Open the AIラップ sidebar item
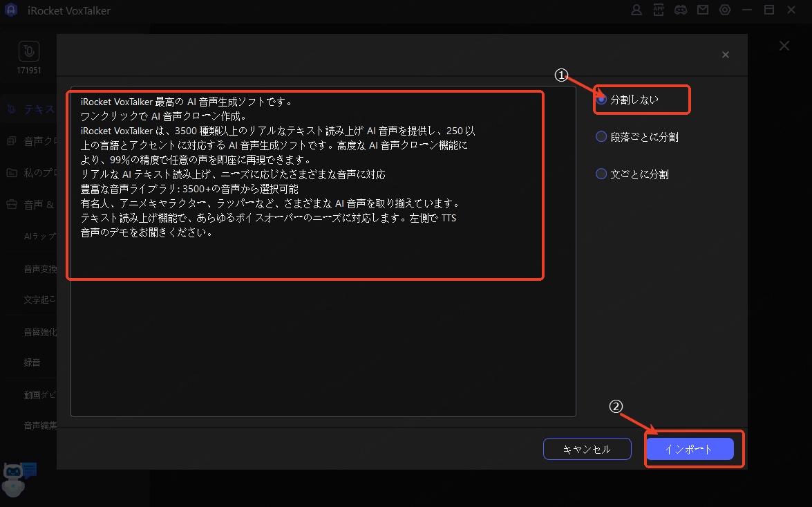 (40, 237)
